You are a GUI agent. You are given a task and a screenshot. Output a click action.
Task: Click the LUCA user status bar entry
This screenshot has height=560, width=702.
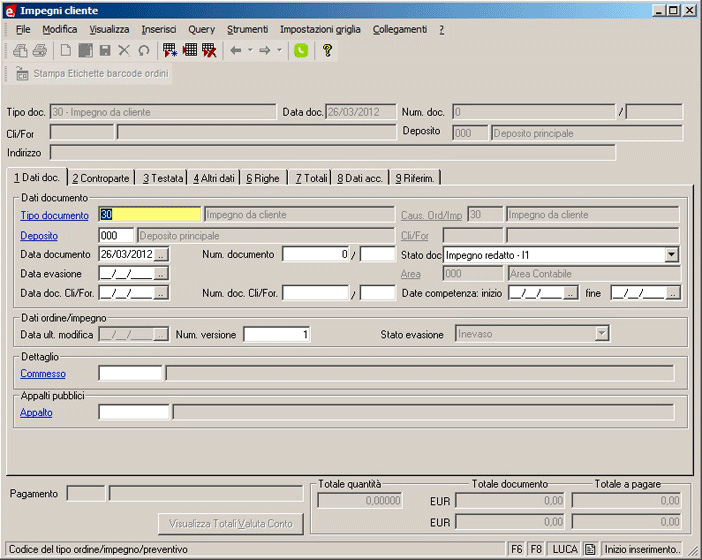[565, 549]
